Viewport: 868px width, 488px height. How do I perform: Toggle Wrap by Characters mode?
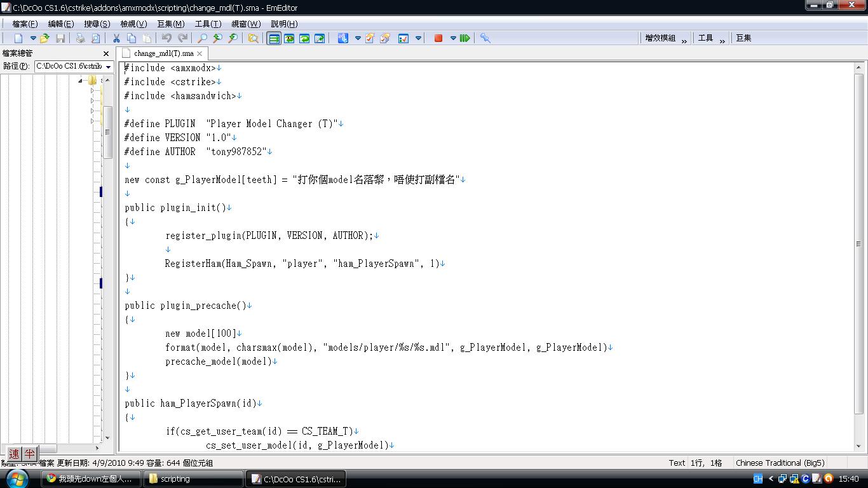(x=289, y=38)
